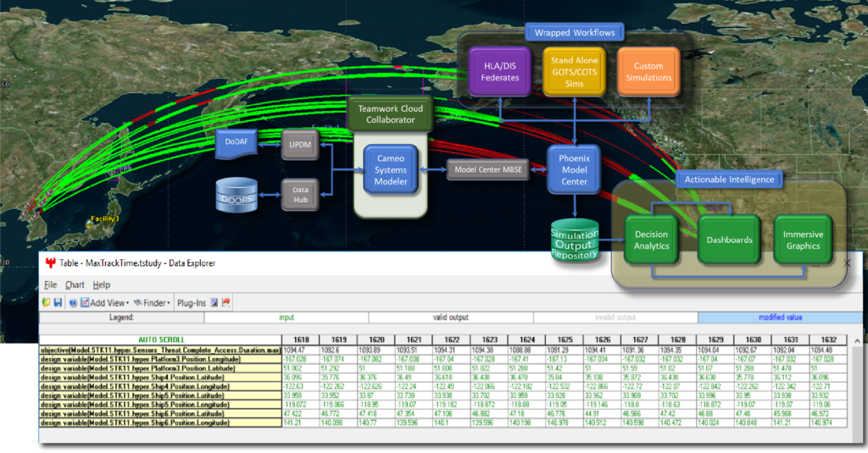Click the Phoenix Model Center box
This screenshot has height=453, width=868.
[574, 170]
